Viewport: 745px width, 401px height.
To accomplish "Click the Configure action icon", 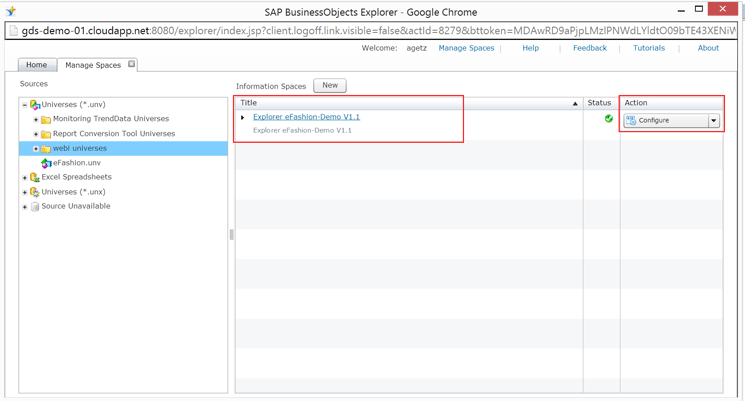I will tap(631, 120).
